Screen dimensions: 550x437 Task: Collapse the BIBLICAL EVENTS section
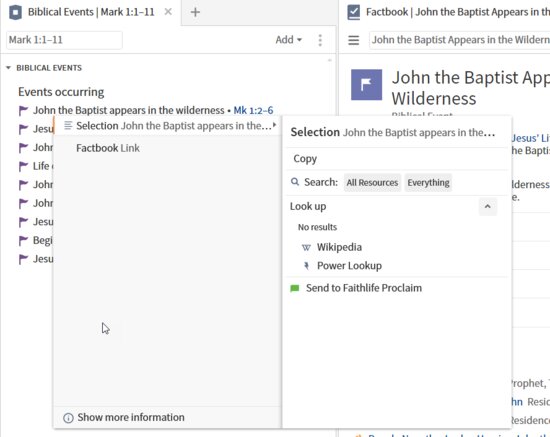pos(8,68)
